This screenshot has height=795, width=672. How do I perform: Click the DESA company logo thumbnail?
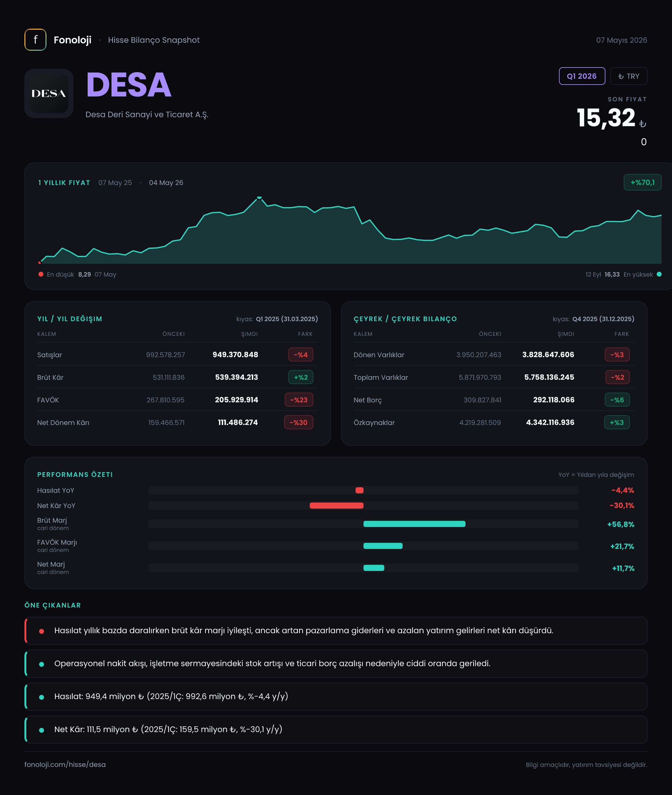49,93
